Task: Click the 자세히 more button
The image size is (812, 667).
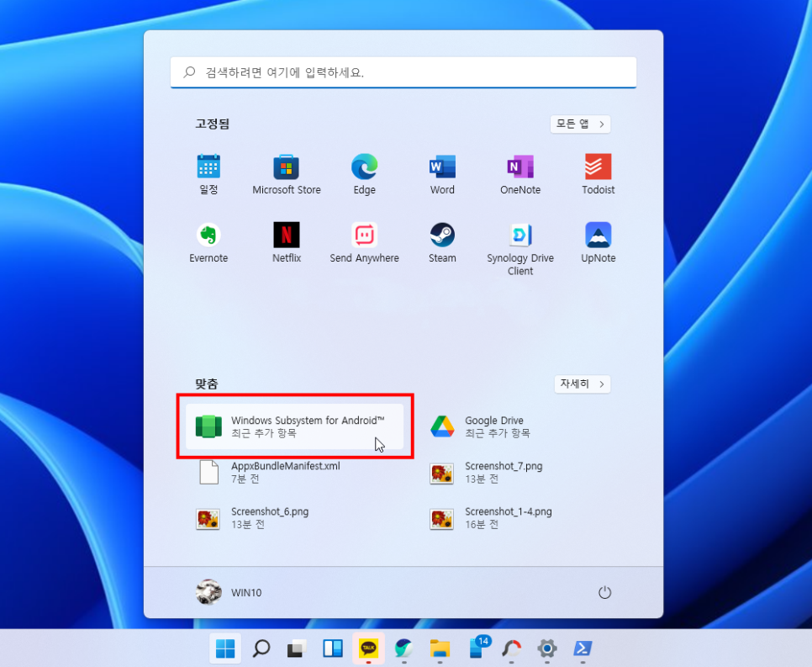Action: click(x=582, y=384)
